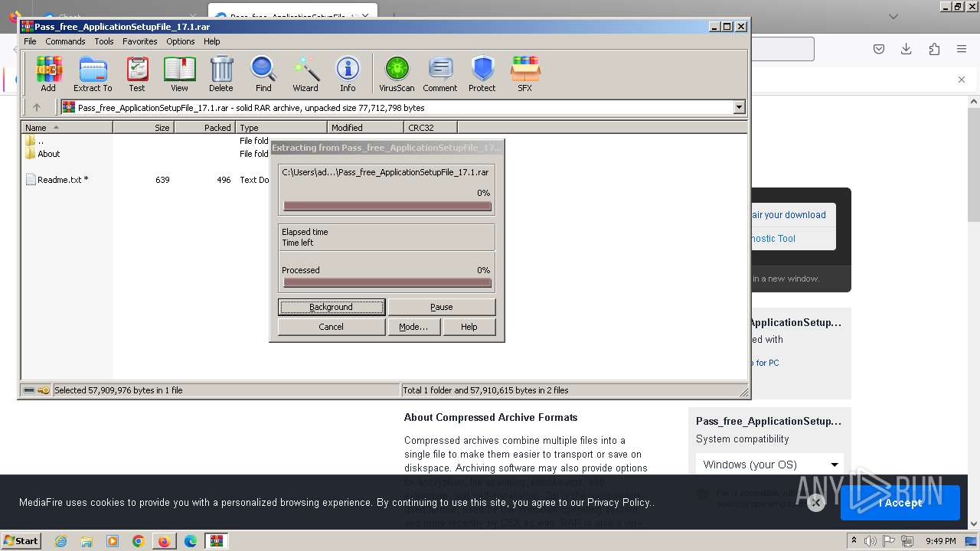Click the Protect shield icon
This screenshot has height=551, width=980.
[482, 74]
